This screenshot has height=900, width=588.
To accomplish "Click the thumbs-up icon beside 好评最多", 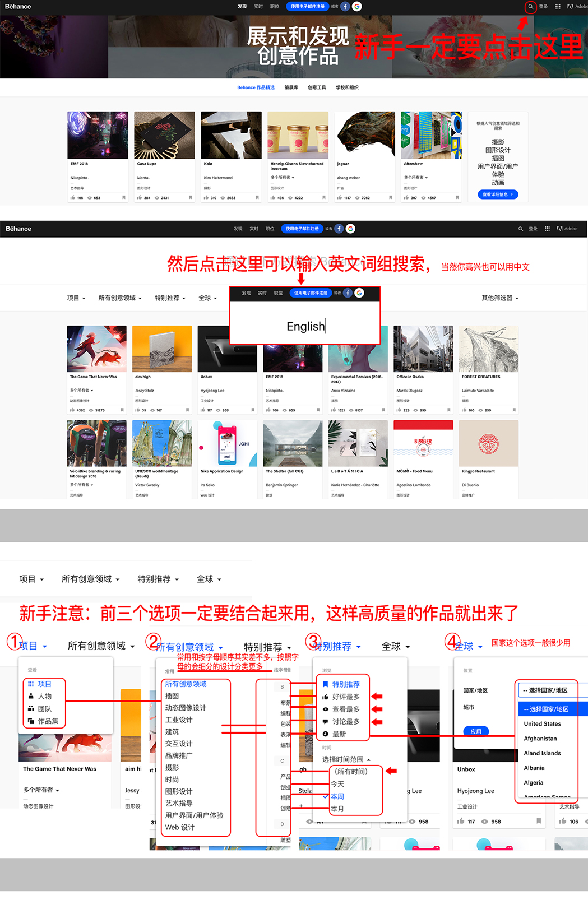I will click(x=325, y=697).
